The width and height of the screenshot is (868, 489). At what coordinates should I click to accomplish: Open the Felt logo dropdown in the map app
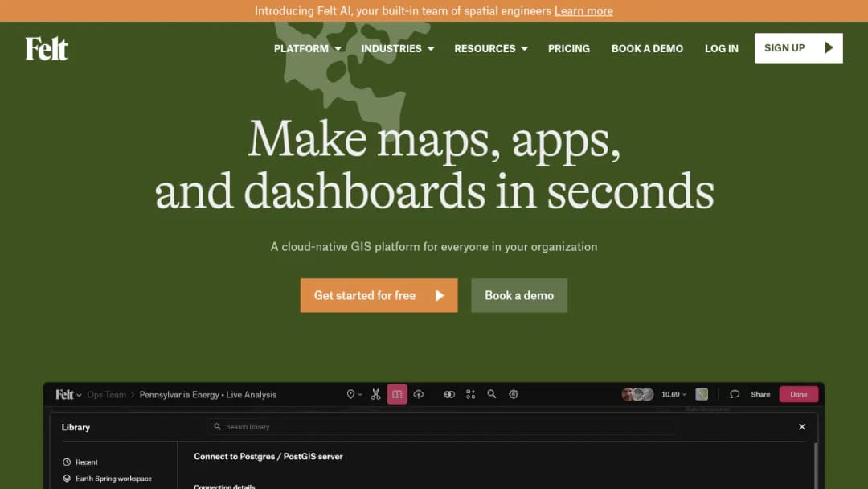point(68,394)
